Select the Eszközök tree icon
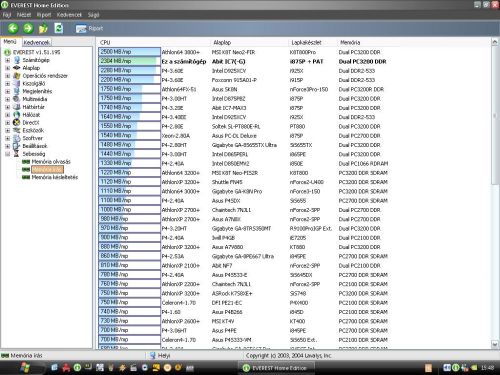The width and height of the screenshot is (500, 375). click(x=17, y=130)
